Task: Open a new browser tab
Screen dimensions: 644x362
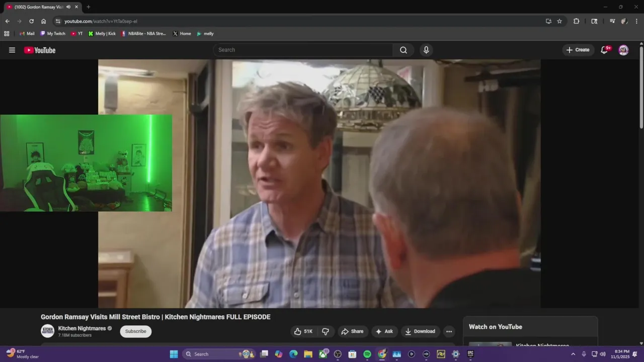Action: (x=89, y=7)
